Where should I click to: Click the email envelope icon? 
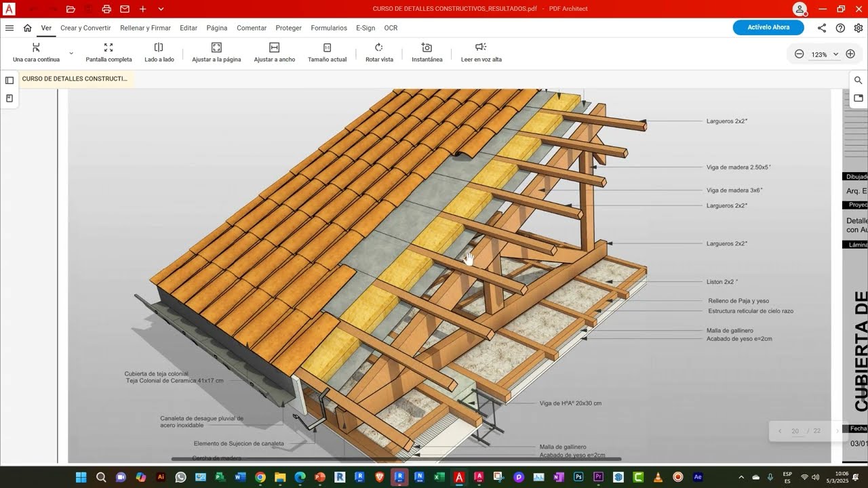125,9
